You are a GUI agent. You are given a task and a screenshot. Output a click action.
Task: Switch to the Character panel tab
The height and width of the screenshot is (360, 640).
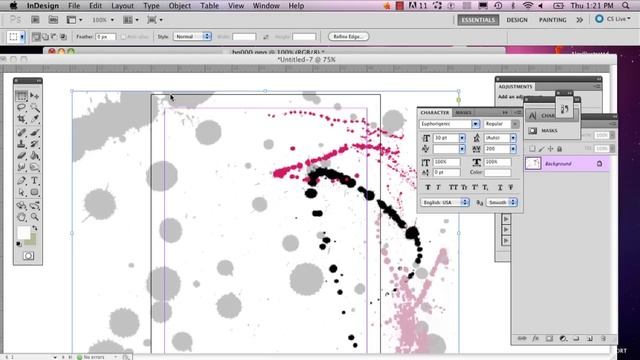tap(435, 112)
